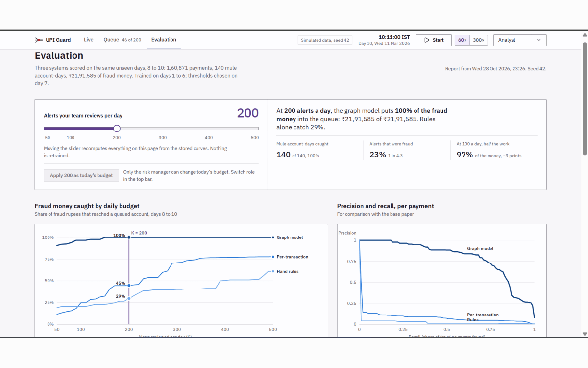Click the UPI Guard logo icon
This screenshot has height=368, width=588.
38,40
